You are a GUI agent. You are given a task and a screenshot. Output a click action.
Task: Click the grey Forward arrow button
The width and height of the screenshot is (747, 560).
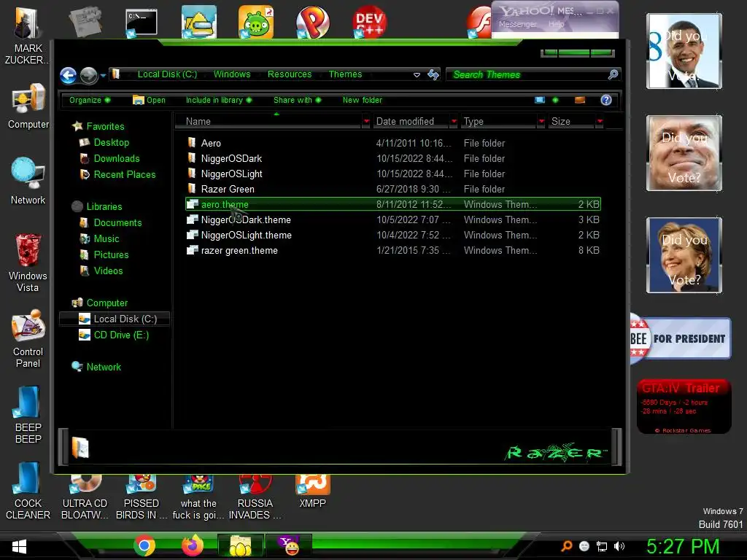click(88, 75)
